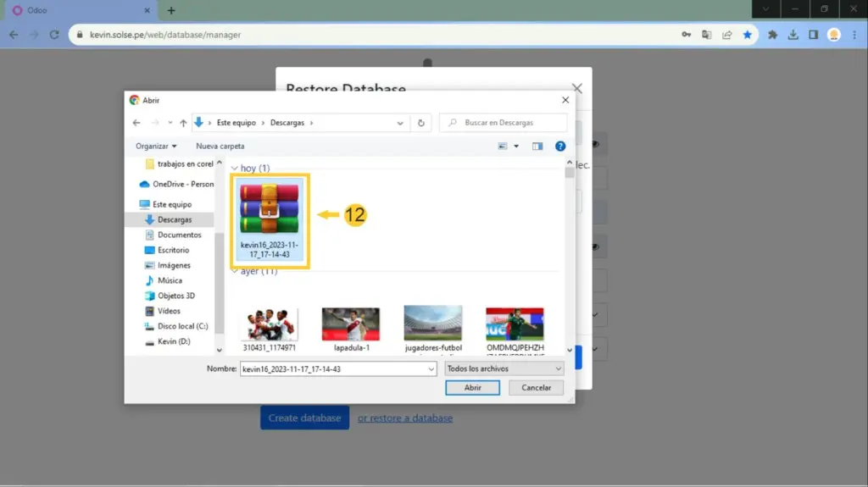Toggle password visibility eye icon
The image size is (868, 487).
(595, 144)
